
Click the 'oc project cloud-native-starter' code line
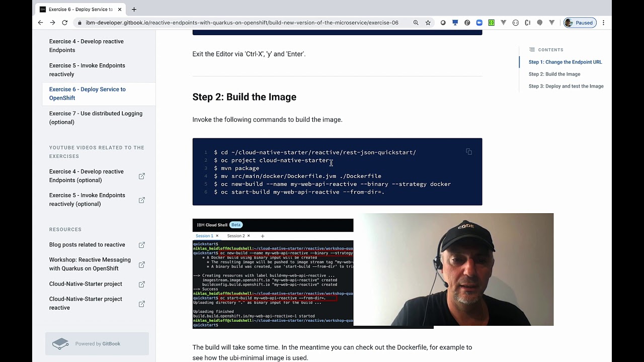273,160
